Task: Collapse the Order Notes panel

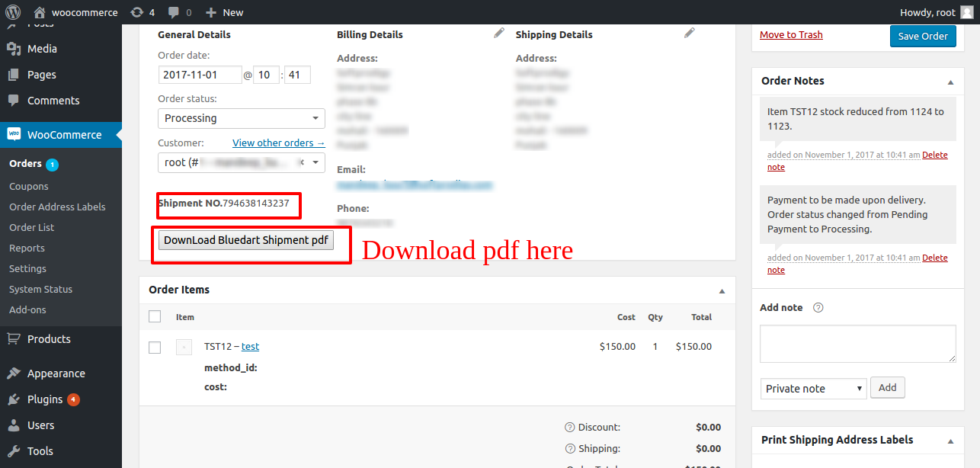Action: pyautogui.click(x=950, y=82)
